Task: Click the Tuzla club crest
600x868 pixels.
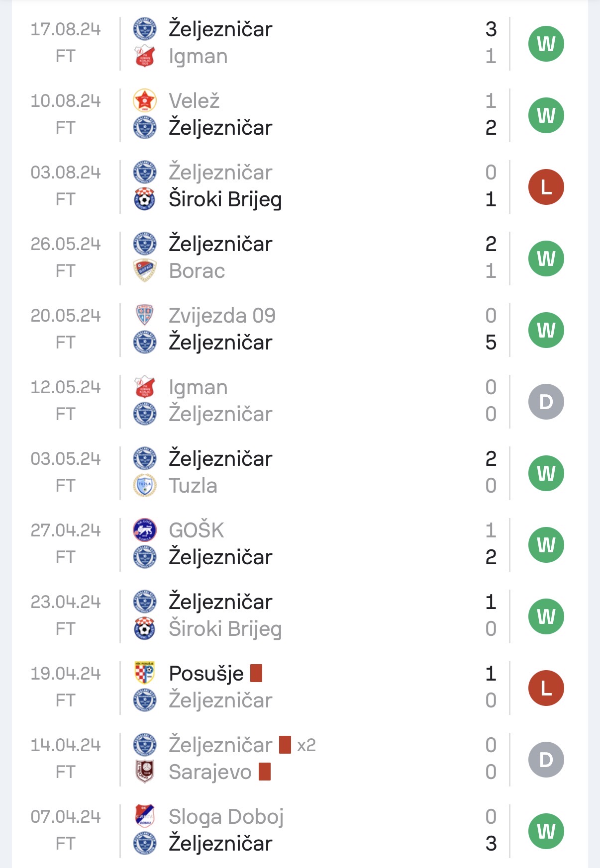Action: pyautogui.click(x=145, y=486)
